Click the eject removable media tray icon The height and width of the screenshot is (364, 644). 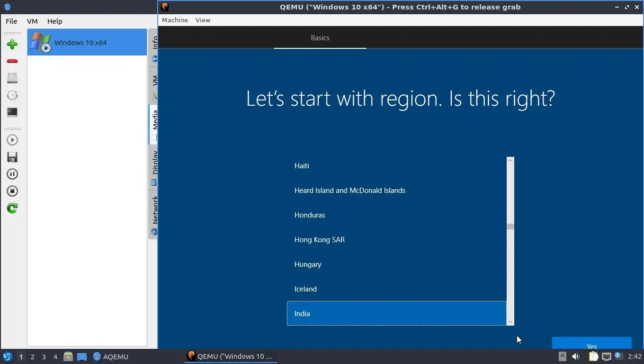pos(562,356)
